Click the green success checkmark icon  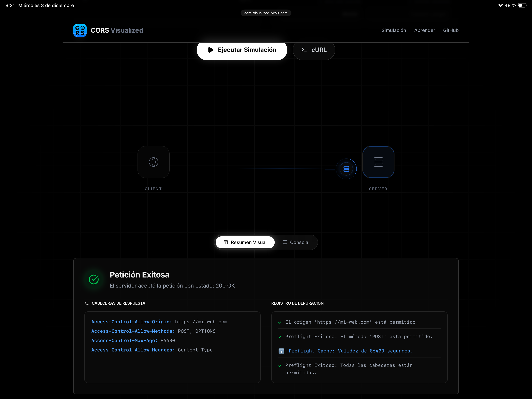tap(94, 279)
